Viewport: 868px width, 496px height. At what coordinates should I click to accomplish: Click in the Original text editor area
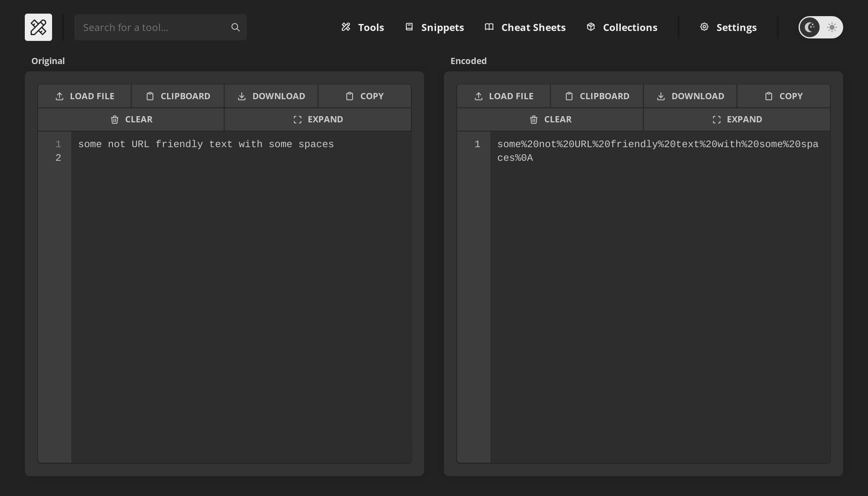click(x=241, y=297)
